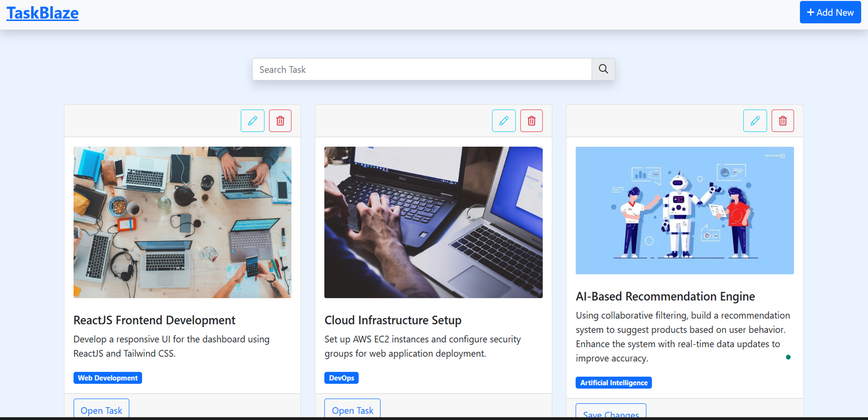
Task: Delete the AI-Based Recommendation Engine task
Action: [x=783, y=121]
